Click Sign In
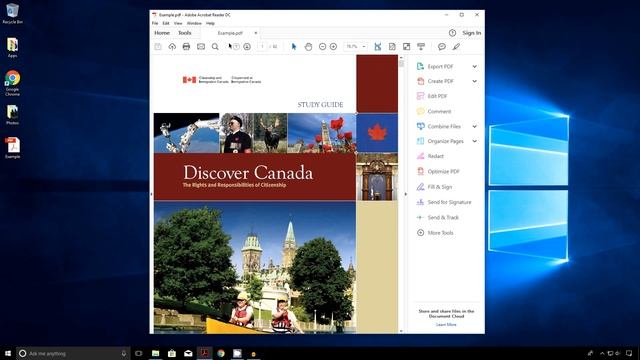Viewport: 640px width, 360px height. [x=471, y=33]
